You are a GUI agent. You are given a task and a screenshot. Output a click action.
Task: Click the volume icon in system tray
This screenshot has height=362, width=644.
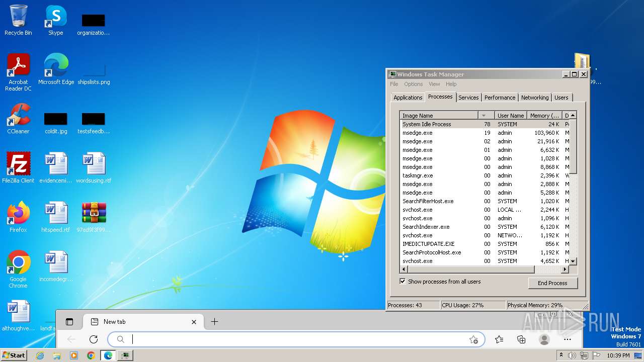coord(572,355)
